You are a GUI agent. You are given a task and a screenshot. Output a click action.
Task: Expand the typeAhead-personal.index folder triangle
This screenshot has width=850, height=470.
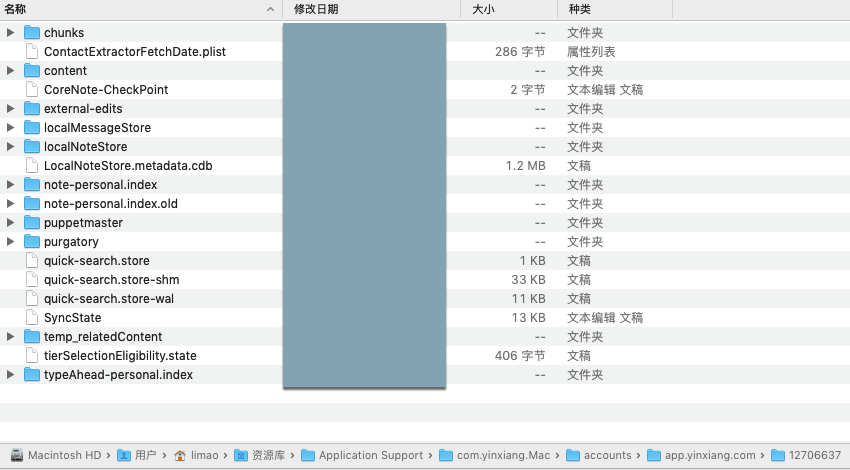(10, 375)
